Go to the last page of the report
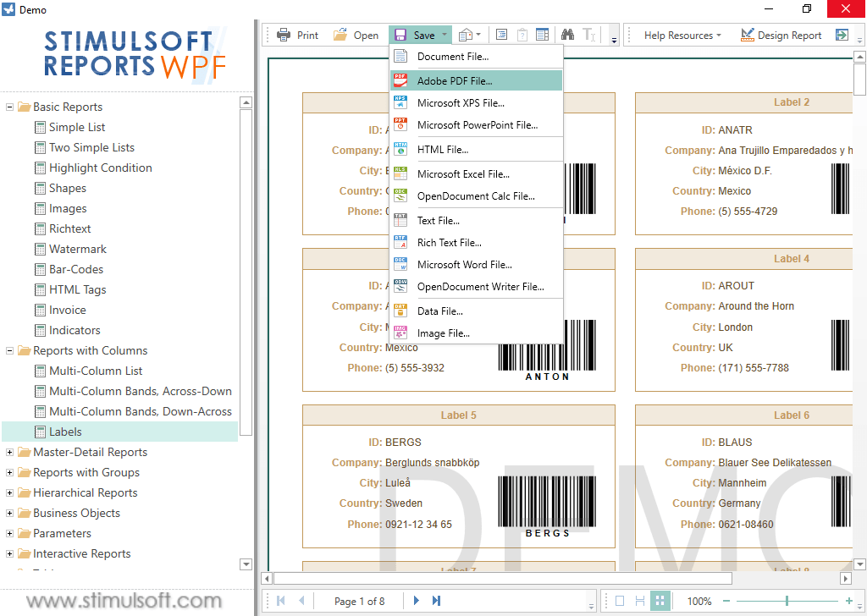Viewport: 867px width, 616px height. click(x=435, y=600)
